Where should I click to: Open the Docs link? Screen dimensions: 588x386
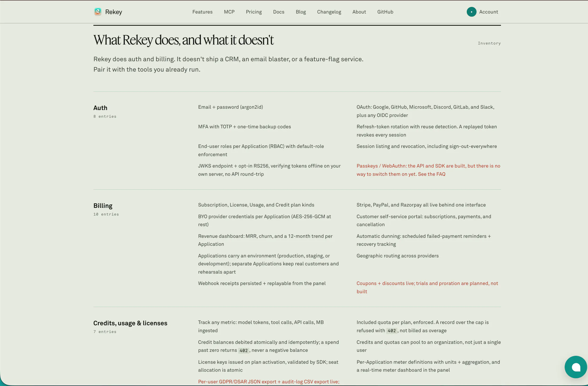pyautogui.click(x=279, y=12)
